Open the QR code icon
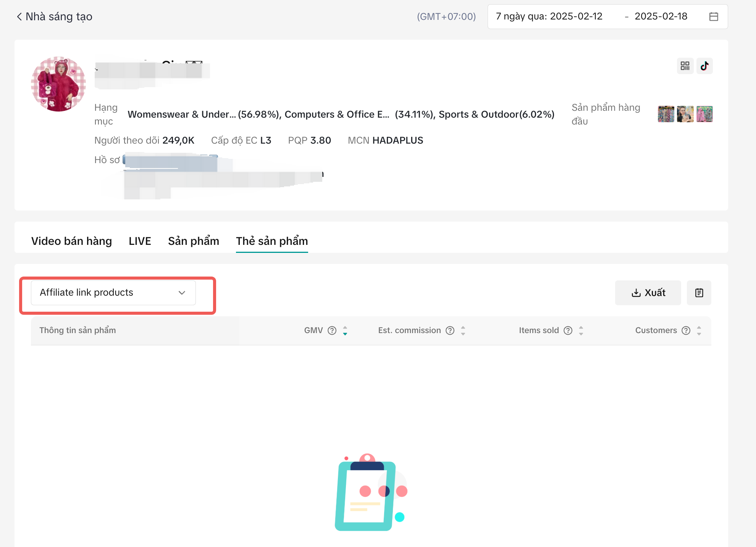 [x=685, y=66]
